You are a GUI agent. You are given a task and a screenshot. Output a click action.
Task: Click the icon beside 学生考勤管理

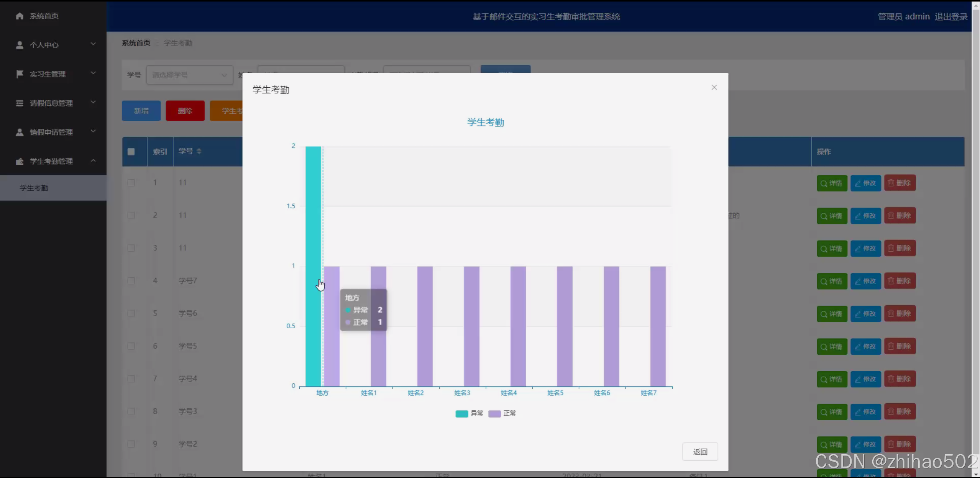pos(20,161)
